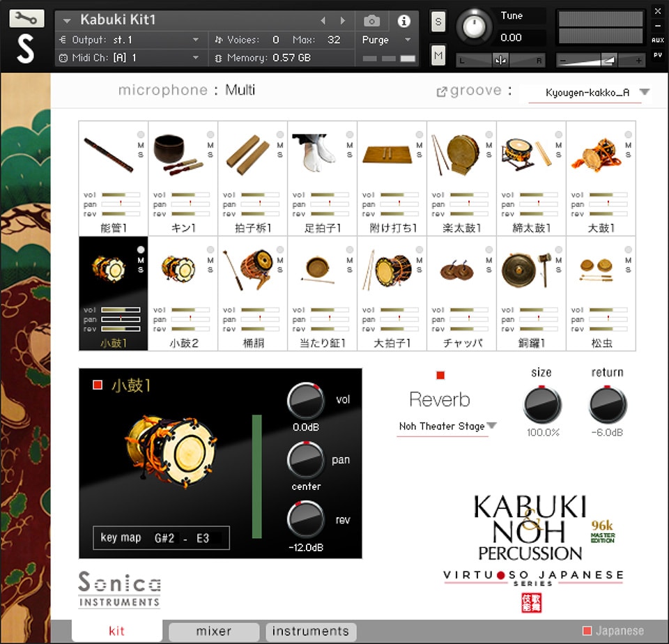Click the reverb size 100.0% value
The image size is (669, 644).
pos(543,432)
